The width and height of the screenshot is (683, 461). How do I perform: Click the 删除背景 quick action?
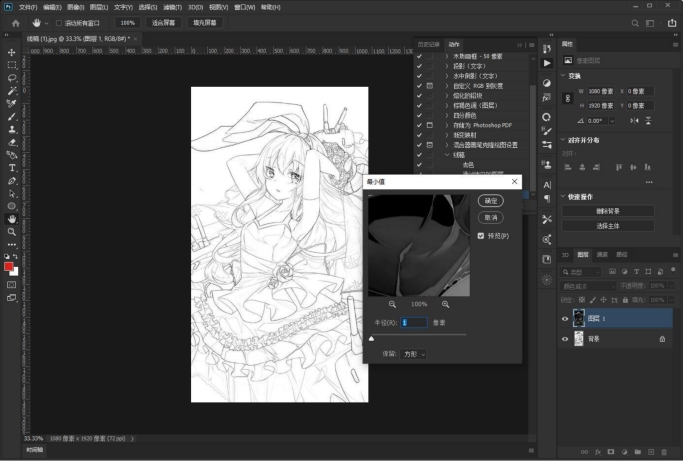coord(608,211)
